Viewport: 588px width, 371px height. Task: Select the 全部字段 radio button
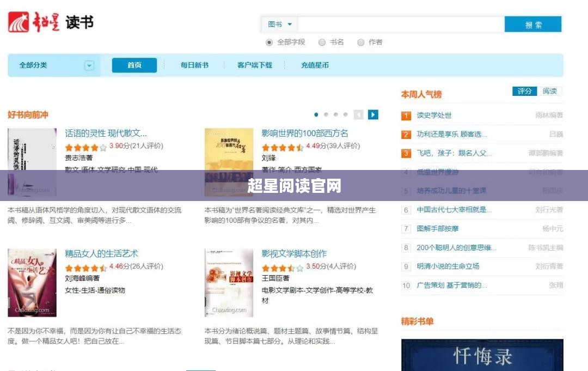coord(269,42)
